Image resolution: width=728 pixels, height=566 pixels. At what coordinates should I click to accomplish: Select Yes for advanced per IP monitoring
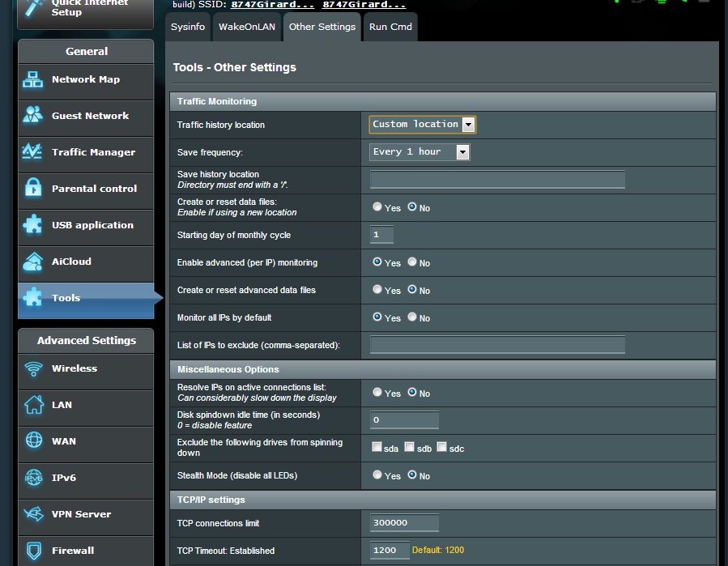click(x=377, y=262)
